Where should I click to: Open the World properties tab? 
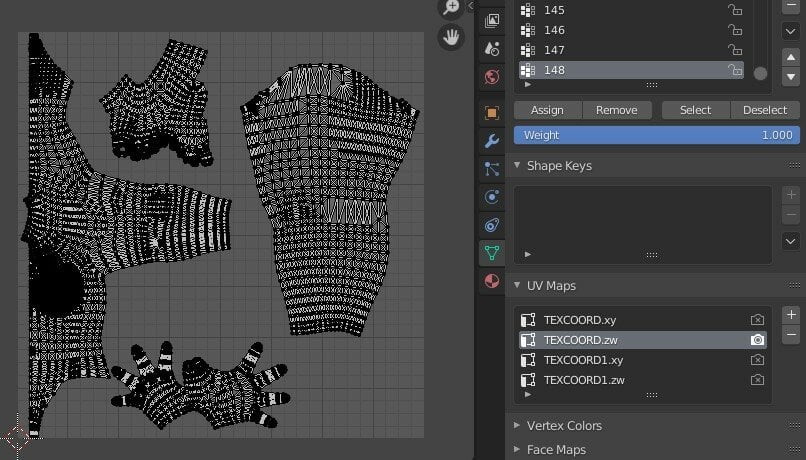(492, 77)
